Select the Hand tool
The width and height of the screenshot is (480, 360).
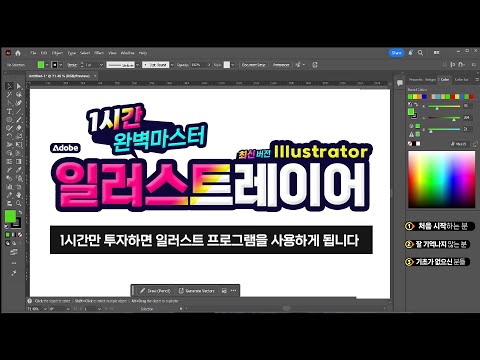click(19, 195)
